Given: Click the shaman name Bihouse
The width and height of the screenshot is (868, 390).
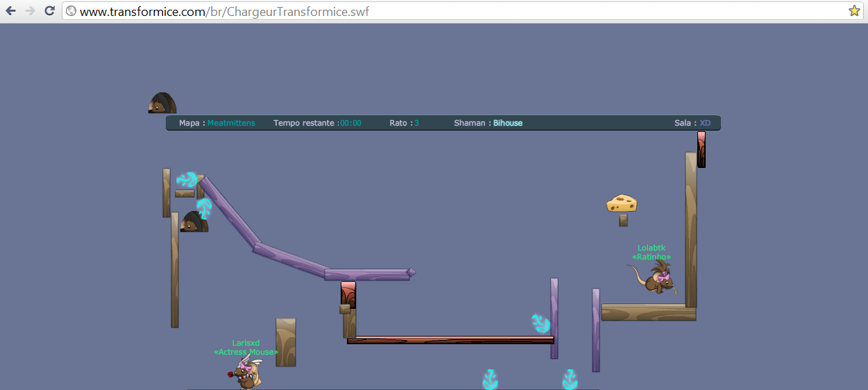Looking at the screenshot, I should (x=508, y=123).
